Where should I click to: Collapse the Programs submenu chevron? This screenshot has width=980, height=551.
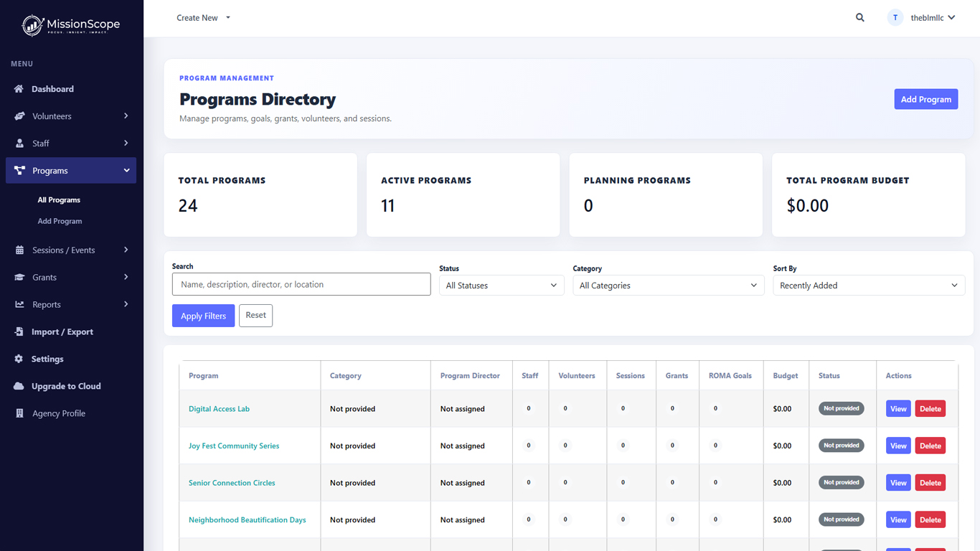click(x=126, y=171)
